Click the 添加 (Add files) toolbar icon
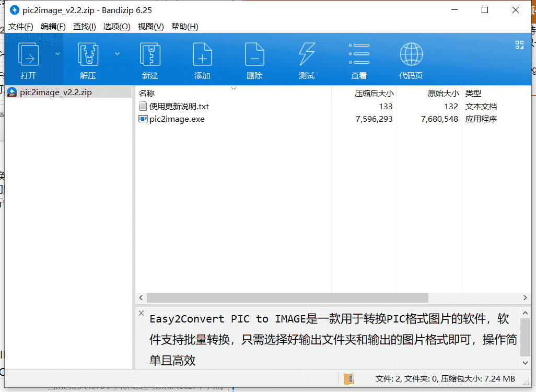The image size is (536, 392). 202,54
